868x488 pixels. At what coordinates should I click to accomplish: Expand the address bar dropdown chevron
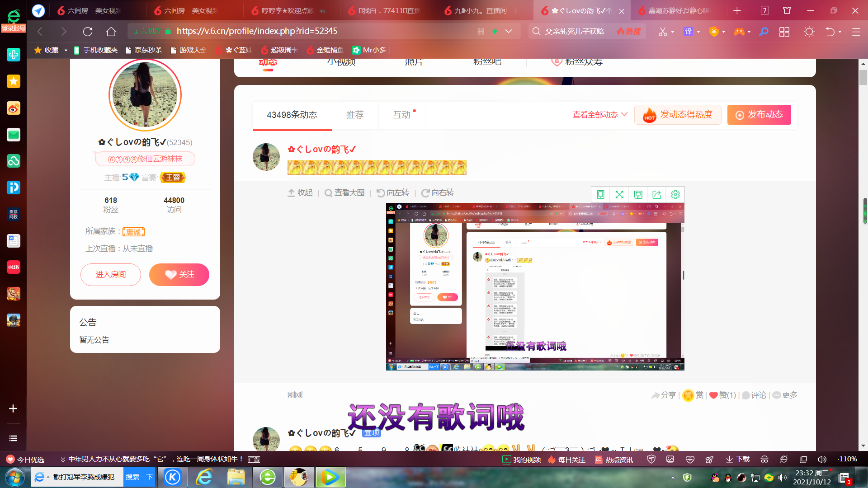[509, 31]
